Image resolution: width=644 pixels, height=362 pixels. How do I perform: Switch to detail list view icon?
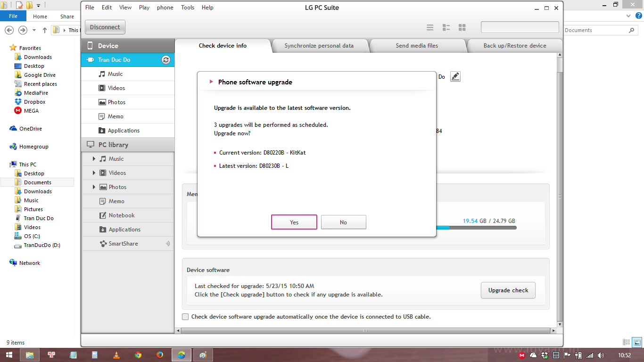446,27
